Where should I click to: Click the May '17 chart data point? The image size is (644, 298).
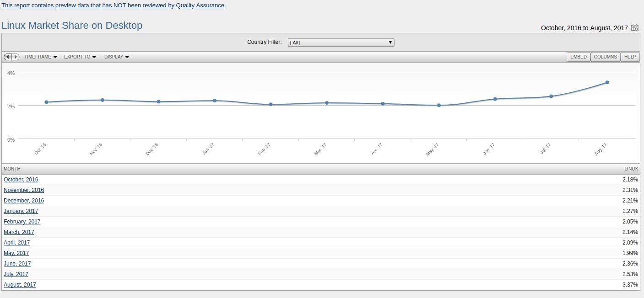[x=439, y=106]
